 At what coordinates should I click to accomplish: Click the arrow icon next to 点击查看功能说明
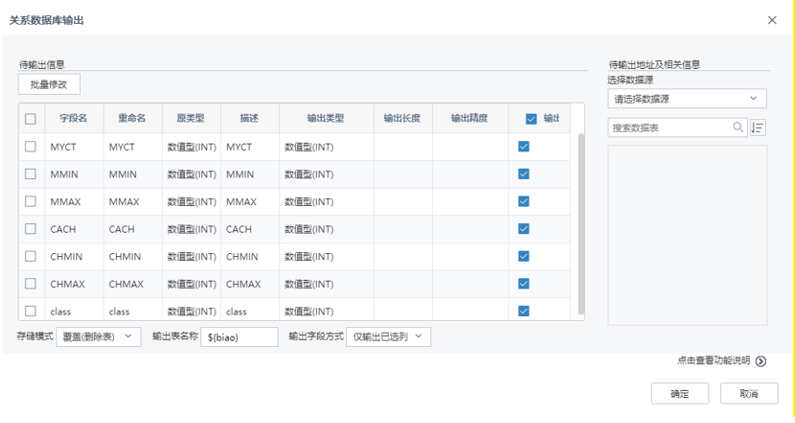(761, 361)
